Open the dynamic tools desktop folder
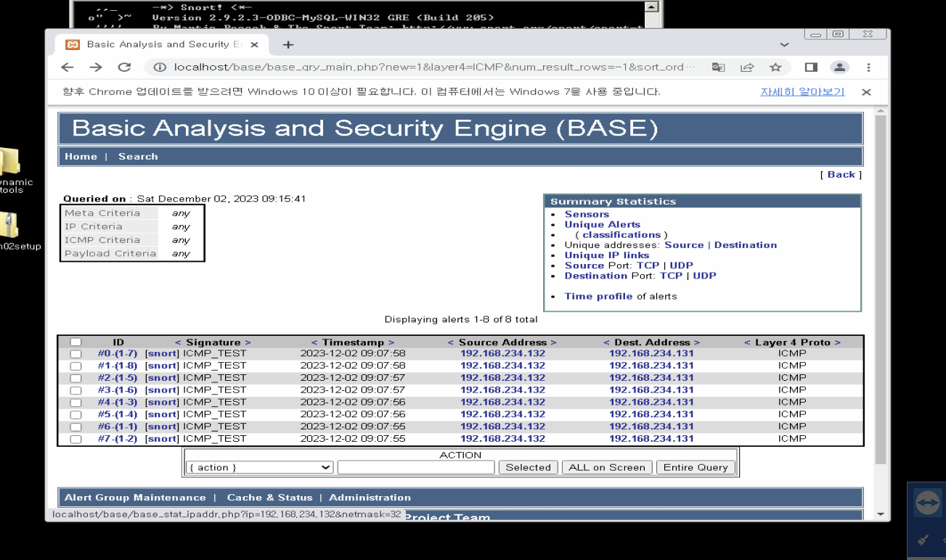Image resolution: width=946 pixels, height=560 pixels. 10,169
